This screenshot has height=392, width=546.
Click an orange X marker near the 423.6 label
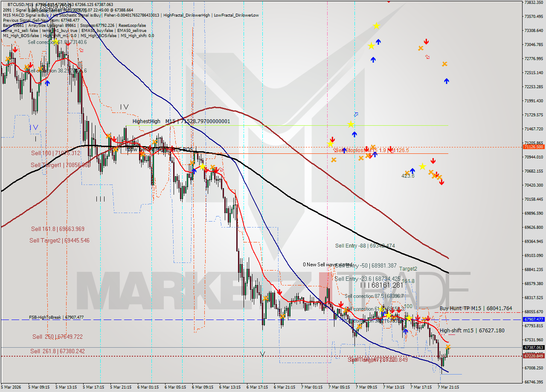click(x=407, y=172)
